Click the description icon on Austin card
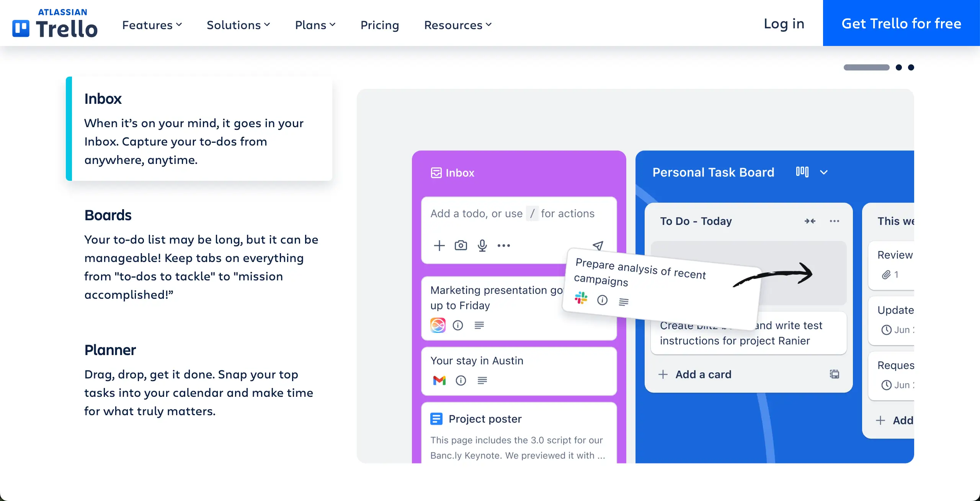The image size is (980, 501). pyautogui.click(x=482, y=380)
